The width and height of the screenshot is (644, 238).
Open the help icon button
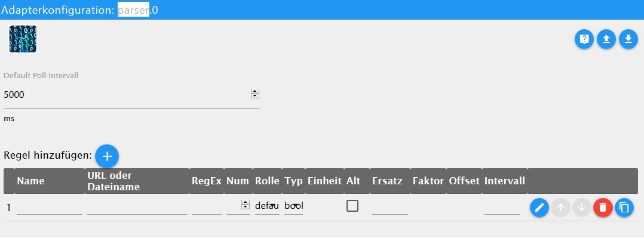click(584, 39)
